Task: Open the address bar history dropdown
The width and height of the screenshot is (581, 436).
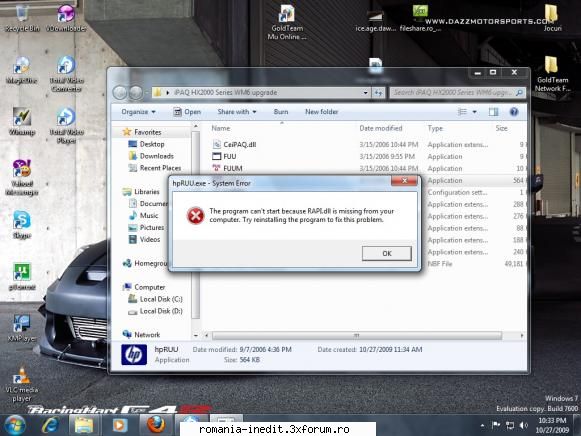Action: [x=365, y=93]
